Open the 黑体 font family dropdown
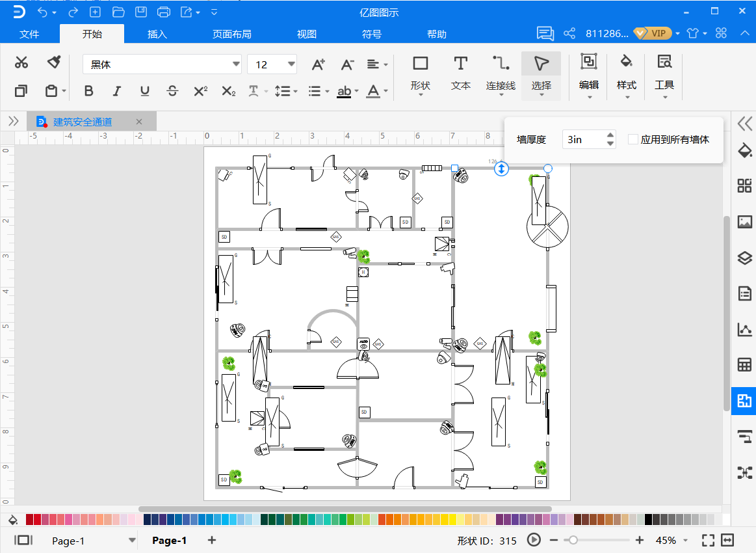 point(236,64)
